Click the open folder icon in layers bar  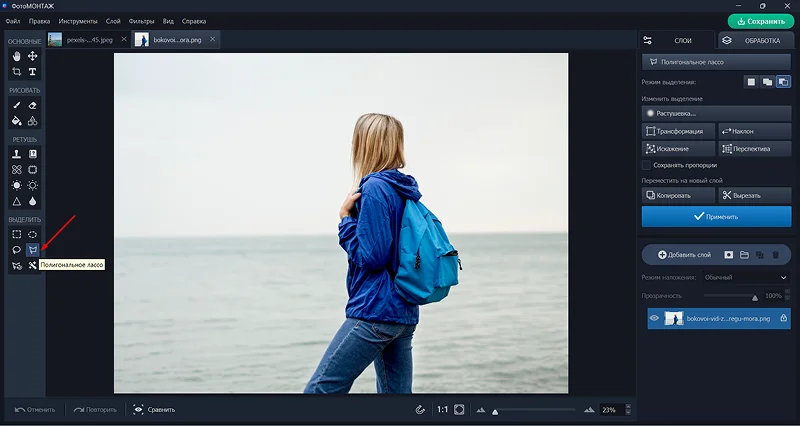(x=744, y=255)
